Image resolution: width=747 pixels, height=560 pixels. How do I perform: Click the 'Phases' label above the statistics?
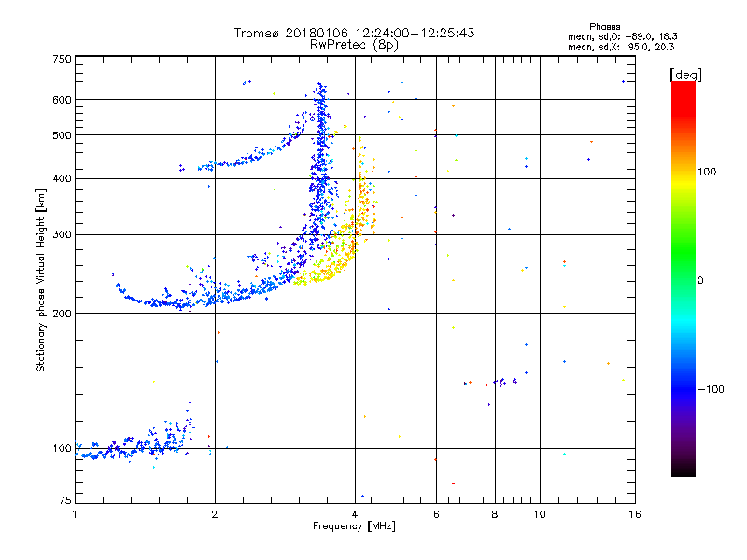click(x=604, y=27)
